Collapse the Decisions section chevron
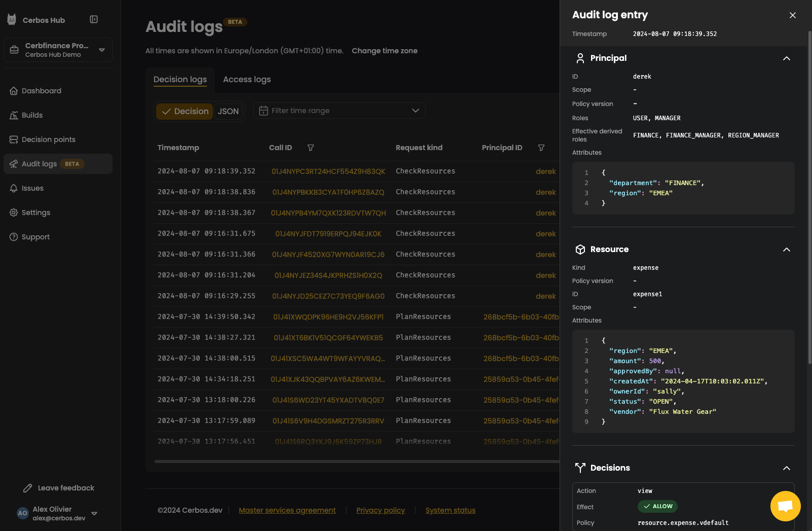The width and height of the screenshot is (812, 531). [x=787, y=468]
